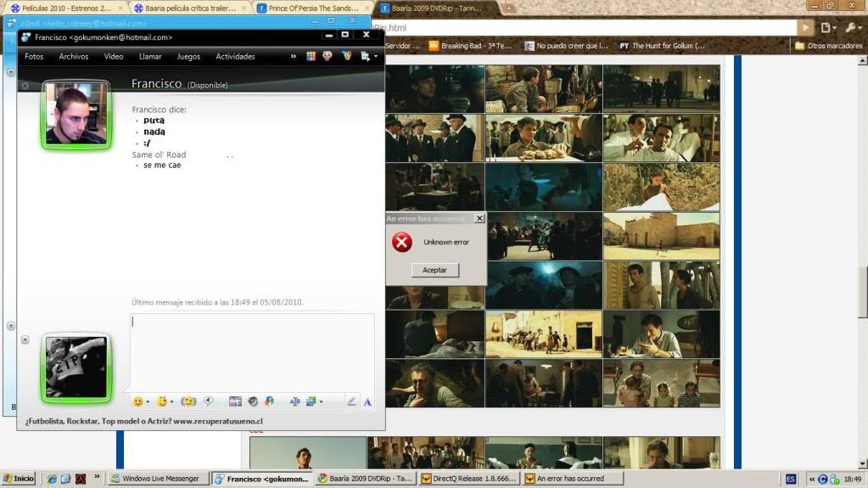Click the gray round icon in chat toolbar
Screen dimensions: 868x488
pos(253,401)
